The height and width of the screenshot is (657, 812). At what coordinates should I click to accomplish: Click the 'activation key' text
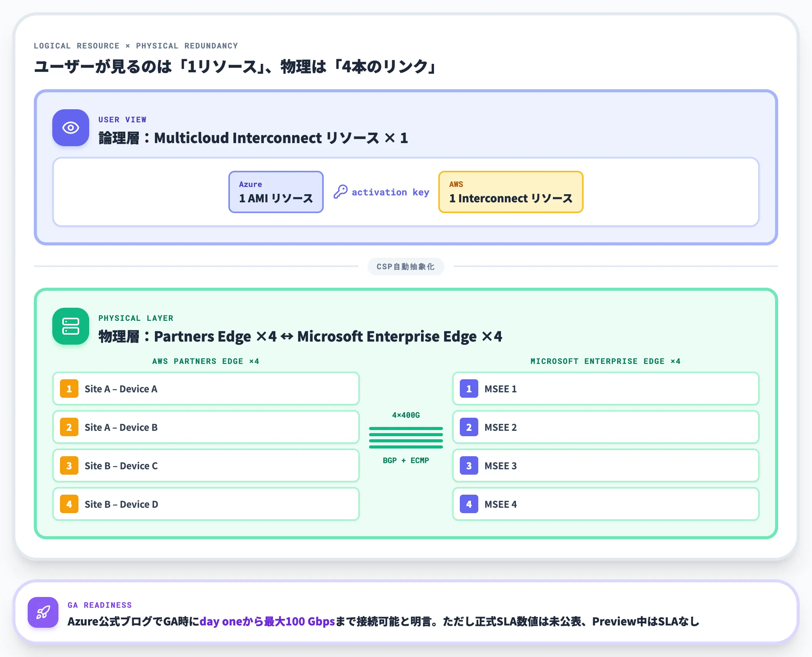(x=390, y=192)
